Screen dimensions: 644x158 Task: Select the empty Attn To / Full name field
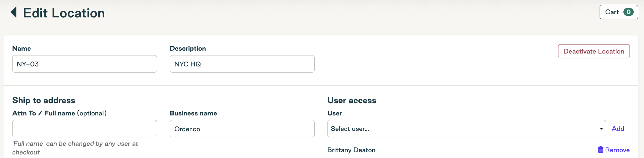(x=85, y=129)
